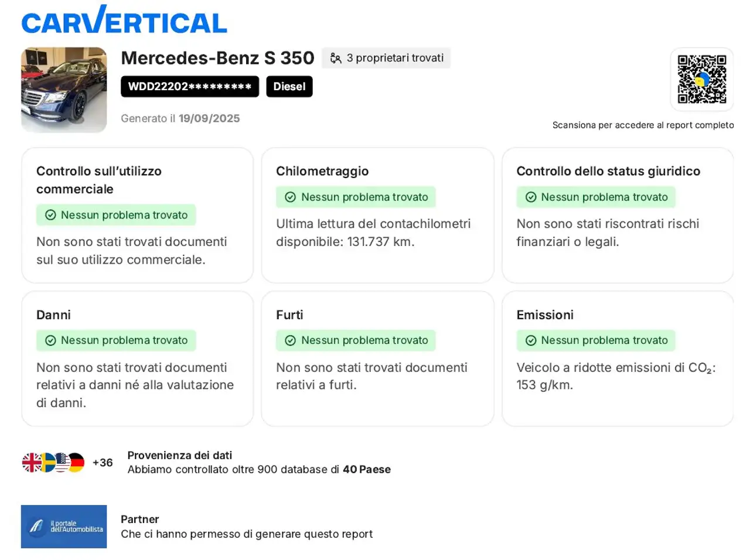Click the check icon in Danni card
Screen dimensions: 750x560
(x=50, y=340)
